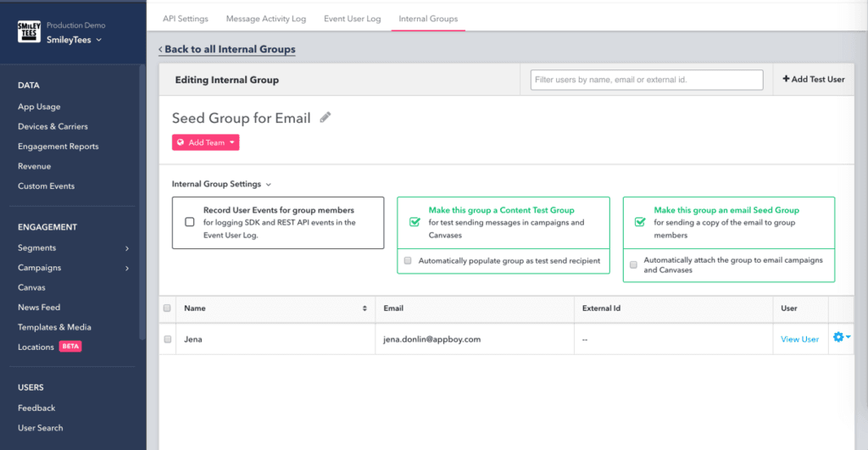Click the SmileyTees logo icon
The image size is (868, 450).
[29, 32]
